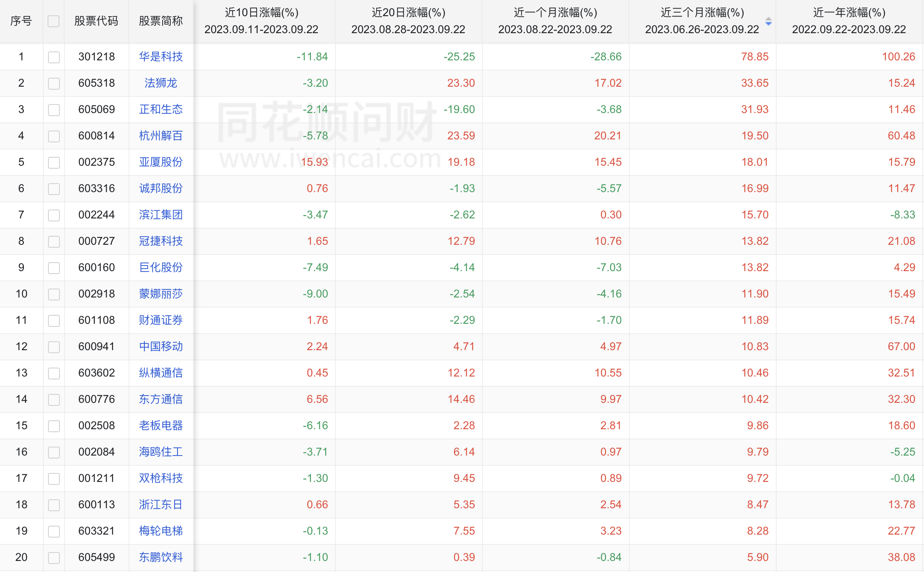Open the 蒙娜丽莎 stock link
Screen dimensions: 924x572
pyautogui.click(x=161, y=294)
